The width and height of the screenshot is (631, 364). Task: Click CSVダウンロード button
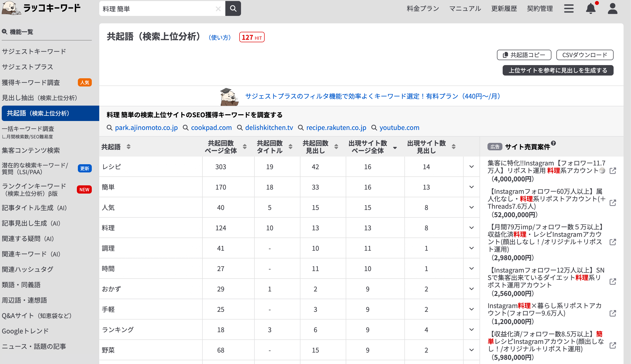tap(585, 55)
